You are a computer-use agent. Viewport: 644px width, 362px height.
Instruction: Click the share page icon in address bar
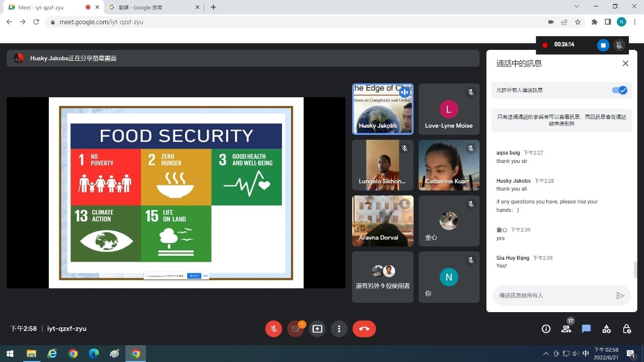(564, 22)
